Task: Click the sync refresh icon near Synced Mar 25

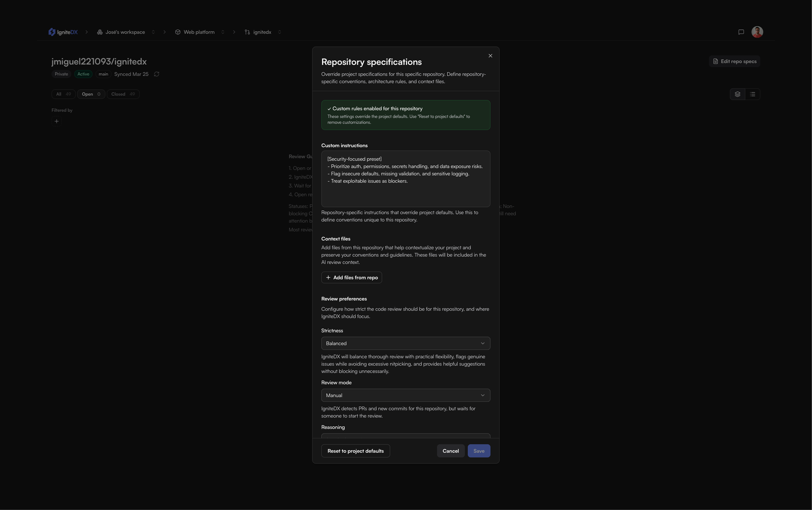Action: click(x=157, y=74)
